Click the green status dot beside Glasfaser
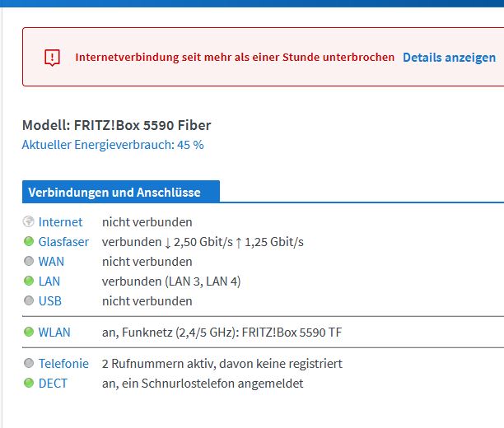The height and width of the screenshot is (428, 504). [x=29, y=241]
